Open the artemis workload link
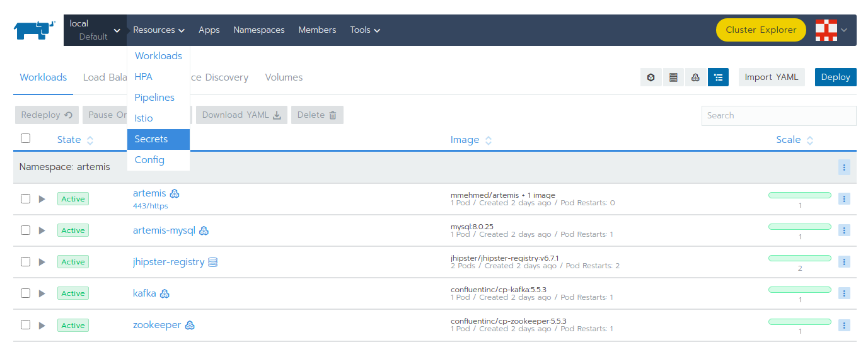868x352 pixels. pyautogui.click(x=149, y=193)
